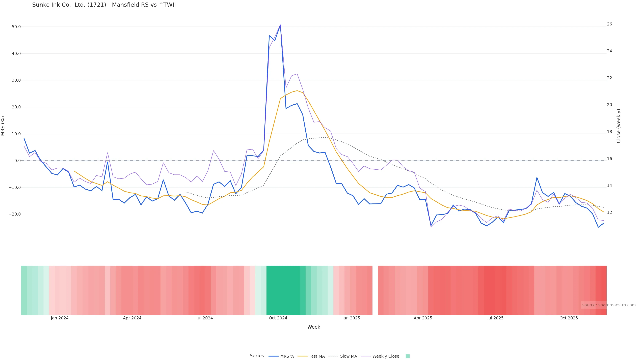Click the Jul 2025 x-axis tick label
The width and height of the screenshot is (644, 362).
click(x=495, y=318)
